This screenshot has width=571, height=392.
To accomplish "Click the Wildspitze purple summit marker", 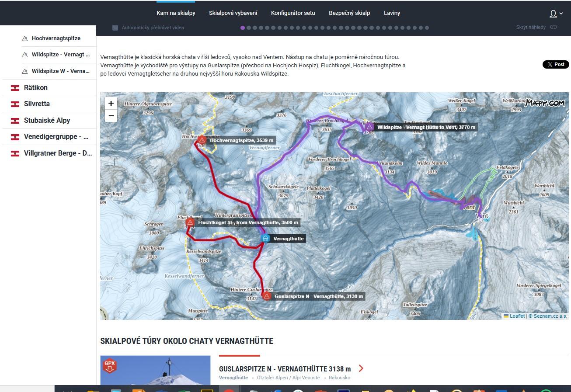I will tap(369, 127).
